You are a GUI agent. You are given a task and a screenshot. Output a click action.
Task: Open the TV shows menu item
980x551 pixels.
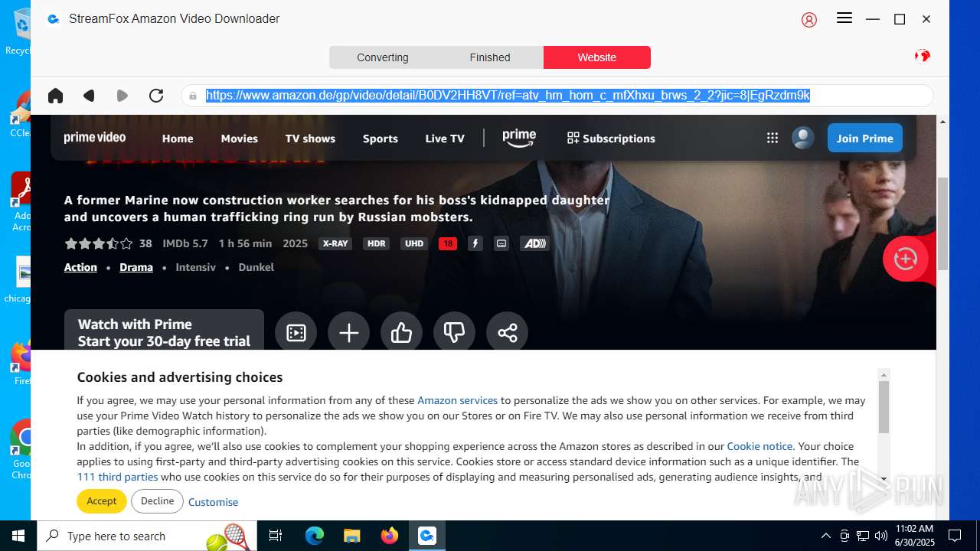point(310,139)
